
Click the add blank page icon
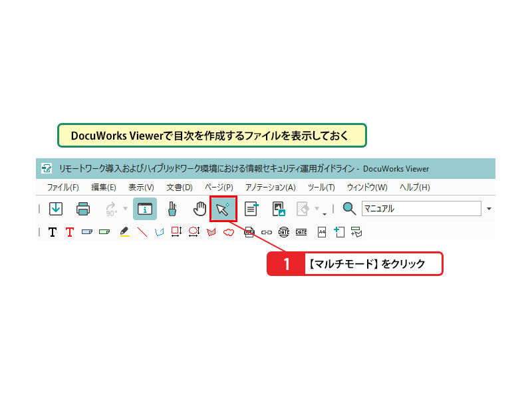click(339, 231)
